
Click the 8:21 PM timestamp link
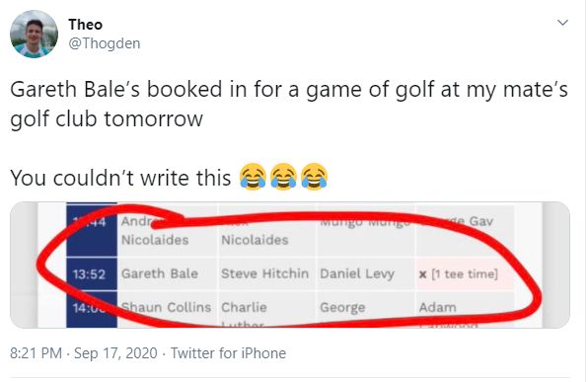click(36, 353)
